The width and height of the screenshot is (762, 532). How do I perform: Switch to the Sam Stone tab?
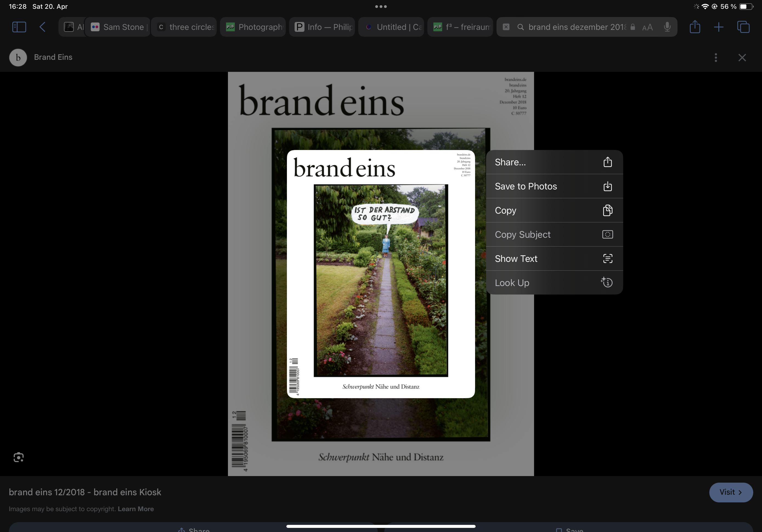117,27
